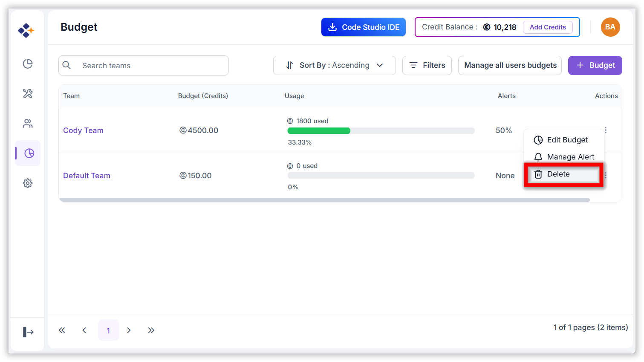Open Cody Team actions three-dot menu

pos(605,130)
